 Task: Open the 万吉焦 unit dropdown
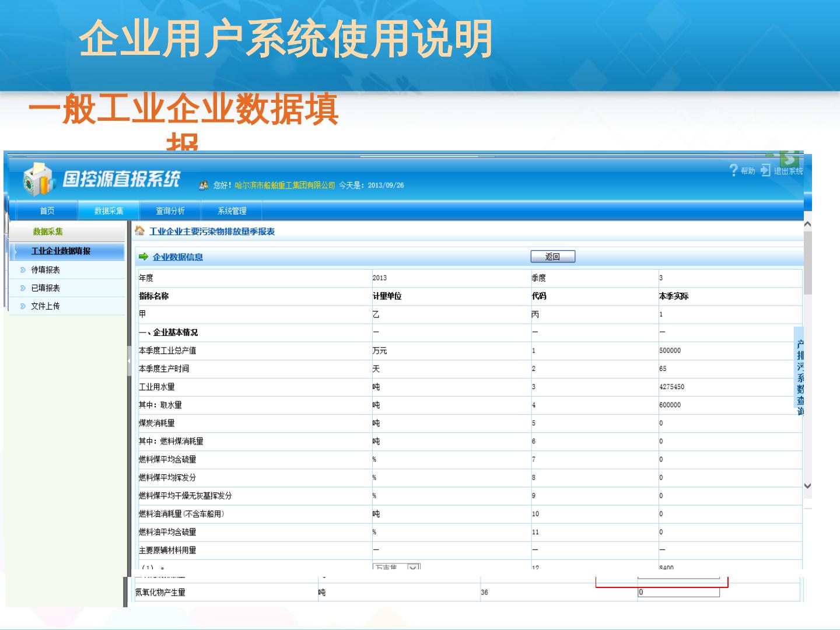(x=412, y=566)
